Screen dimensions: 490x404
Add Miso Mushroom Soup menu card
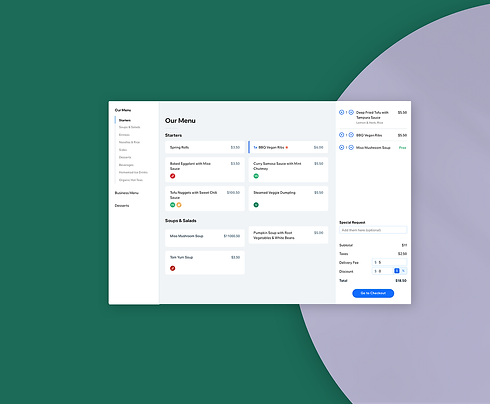point(205,238)
